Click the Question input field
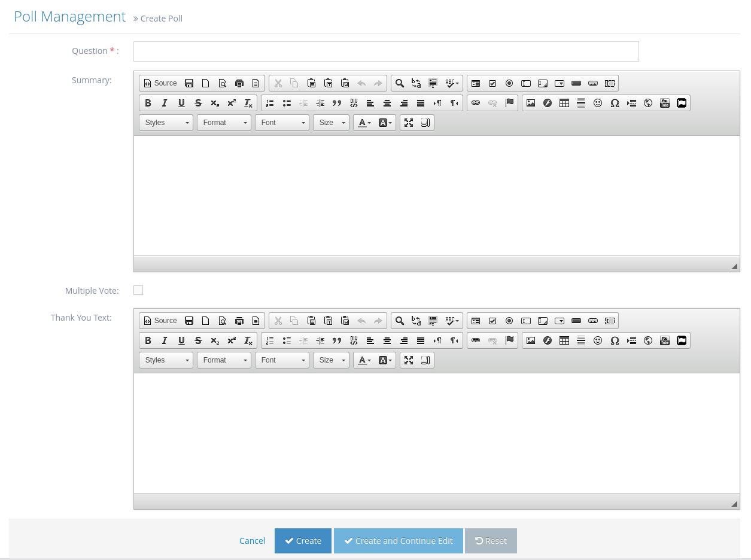The width and height of the screenshot is (751, 560). [x=386, y=51]
